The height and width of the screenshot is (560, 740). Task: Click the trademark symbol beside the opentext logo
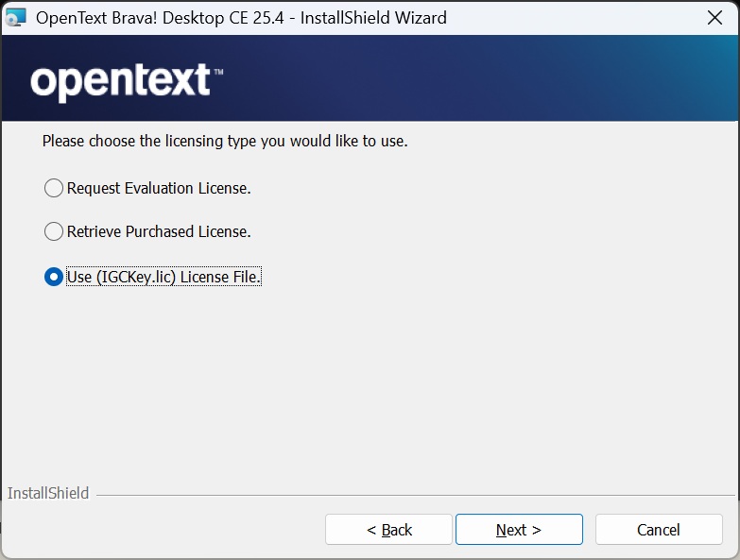[x=218, y=72]
